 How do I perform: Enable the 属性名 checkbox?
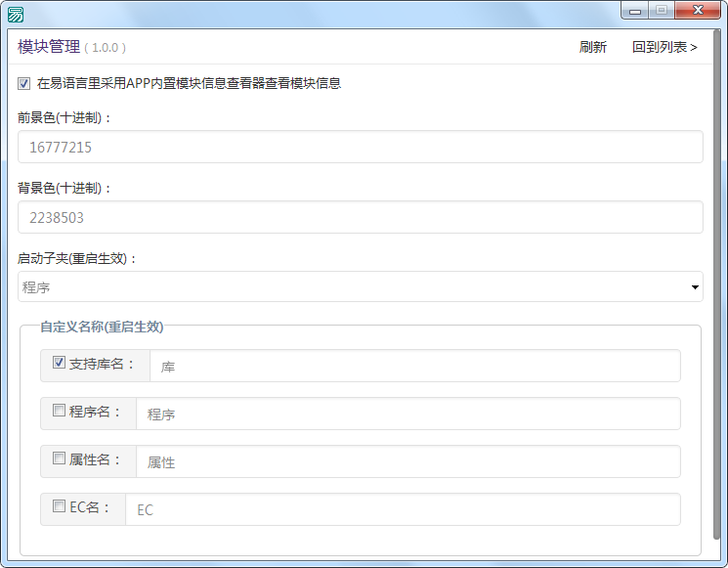pos(59,459)
